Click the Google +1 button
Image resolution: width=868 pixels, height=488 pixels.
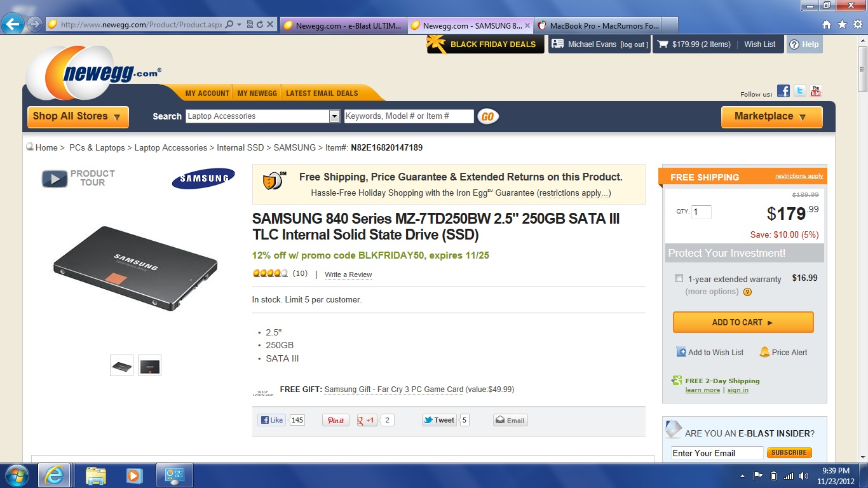(x=367, y=420)
